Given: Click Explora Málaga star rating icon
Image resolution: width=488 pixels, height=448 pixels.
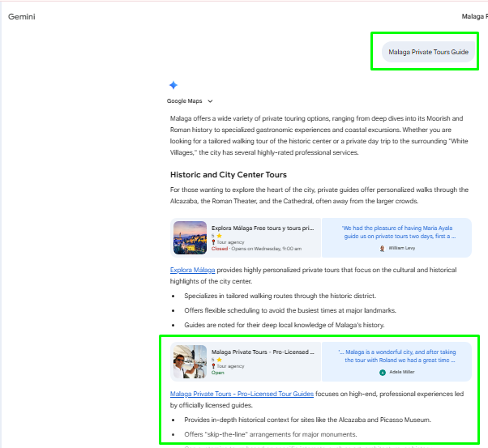Looking at the screenshot, I should click(220, 237).
